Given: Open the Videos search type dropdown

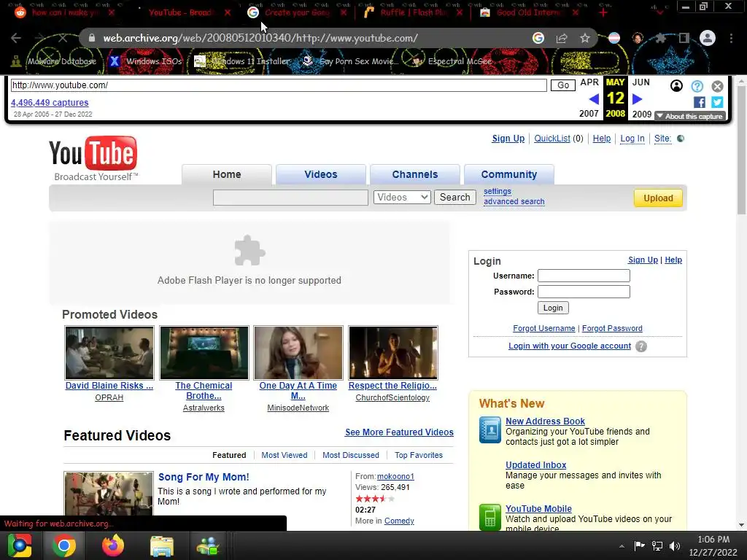Looking at the screenshot, I should [402, 197].
